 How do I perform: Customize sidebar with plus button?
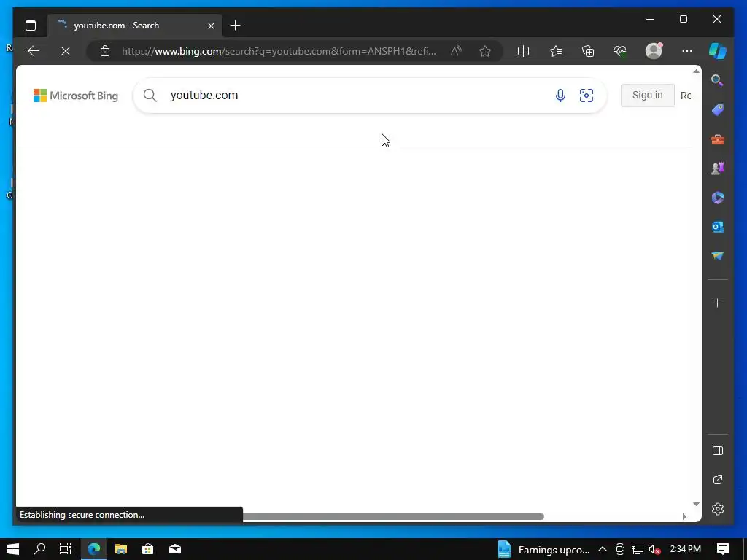[718, 303]
